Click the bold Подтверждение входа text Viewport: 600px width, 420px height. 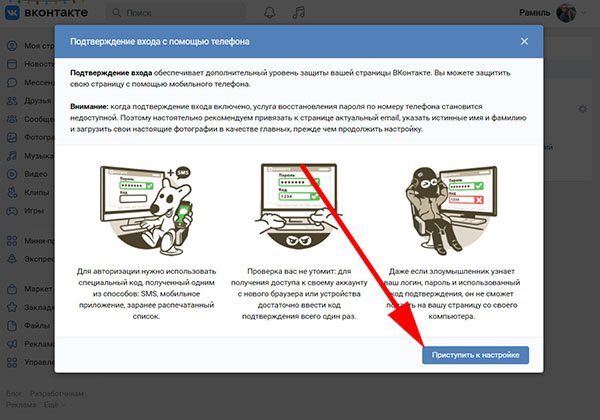[x=111, y=73]
